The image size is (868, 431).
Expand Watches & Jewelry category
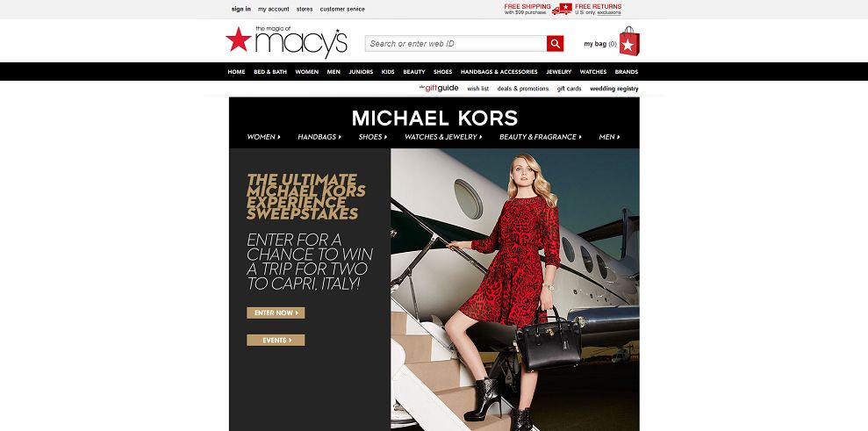point(443,137)
